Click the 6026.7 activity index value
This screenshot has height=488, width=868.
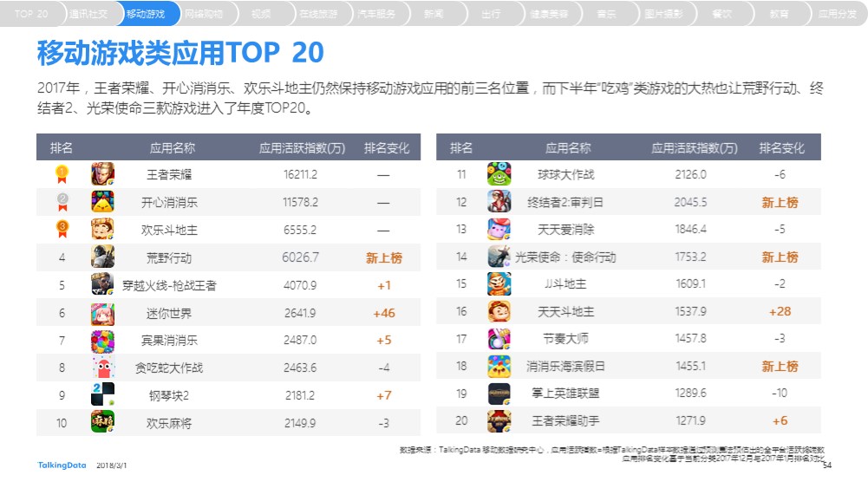click(x=301, y=257)
